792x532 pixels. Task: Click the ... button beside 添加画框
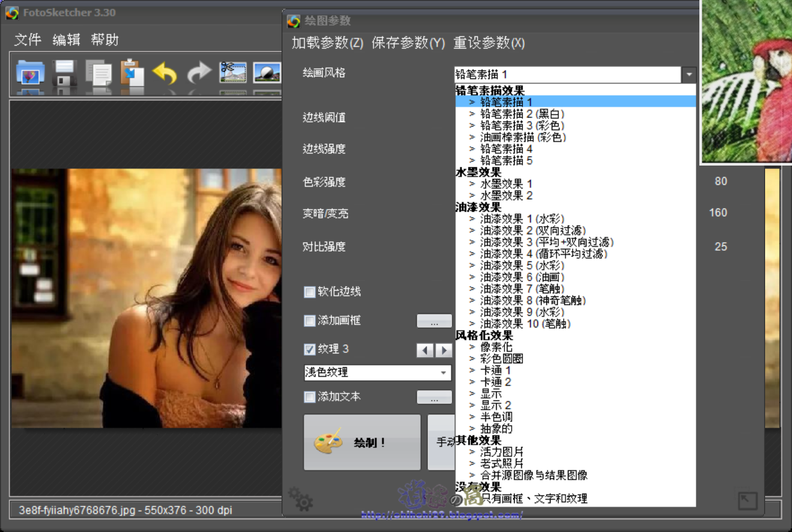click(434, 321)
